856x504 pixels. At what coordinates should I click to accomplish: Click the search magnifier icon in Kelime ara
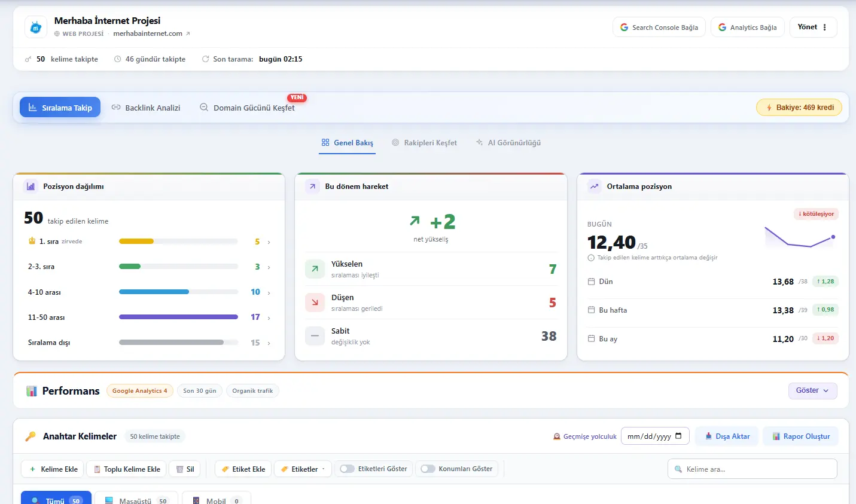678,469
